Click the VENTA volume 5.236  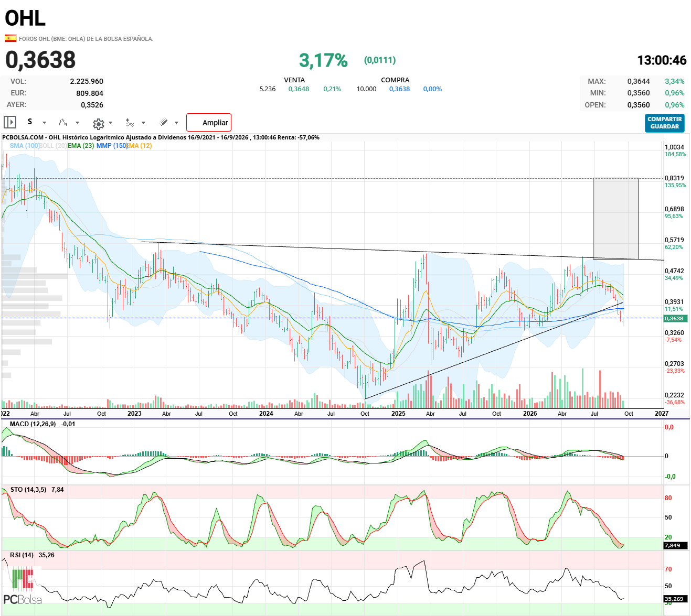click(268, 89)
